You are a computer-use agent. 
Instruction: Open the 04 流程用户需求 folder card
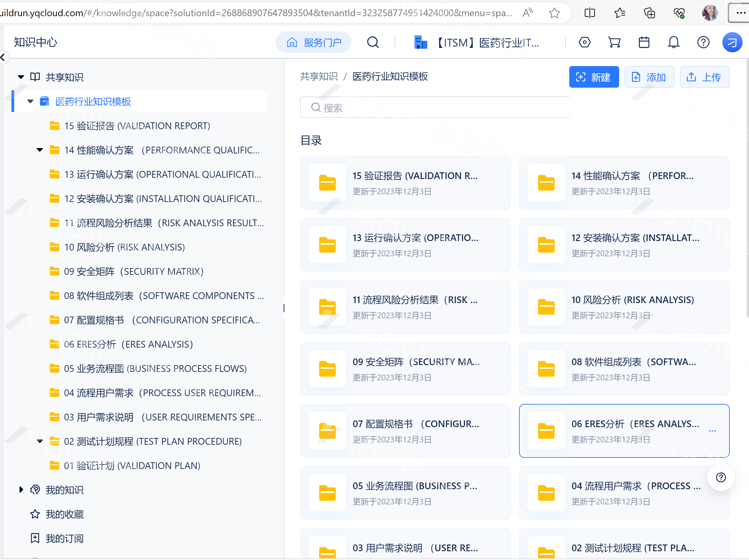tap(624, 493)
